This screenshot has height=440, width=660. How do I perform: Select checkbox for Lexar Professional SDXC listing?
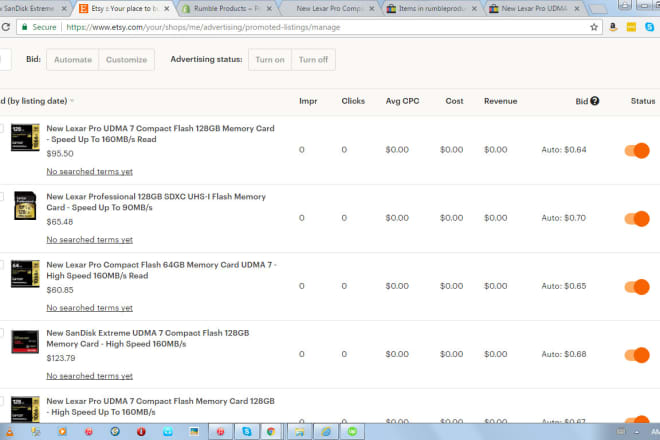click(x=1, y=196)
